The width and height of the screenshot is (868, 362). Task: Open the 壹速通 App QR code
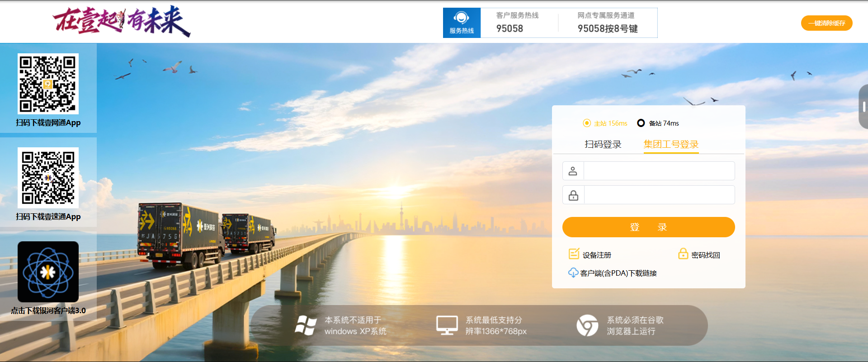click(48, 178)
